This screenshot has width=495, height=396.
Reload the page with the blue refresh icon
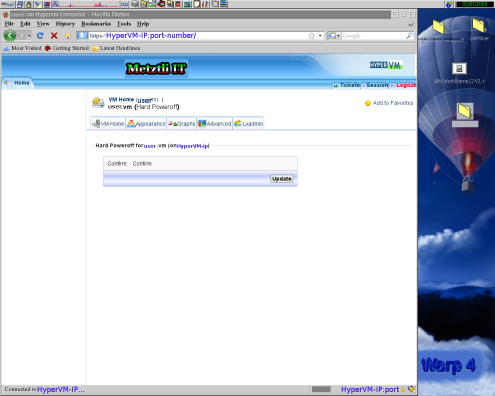click(40, 36)
